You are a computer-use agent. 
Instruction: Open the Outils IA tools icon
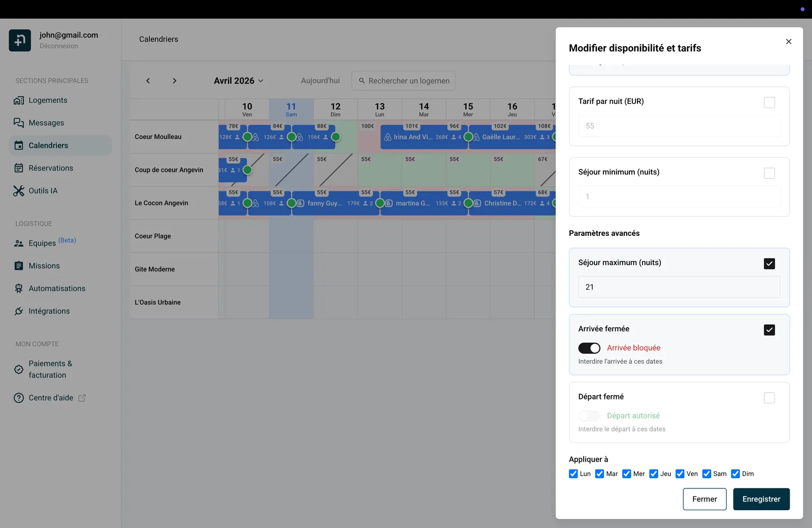pos(19,191)
